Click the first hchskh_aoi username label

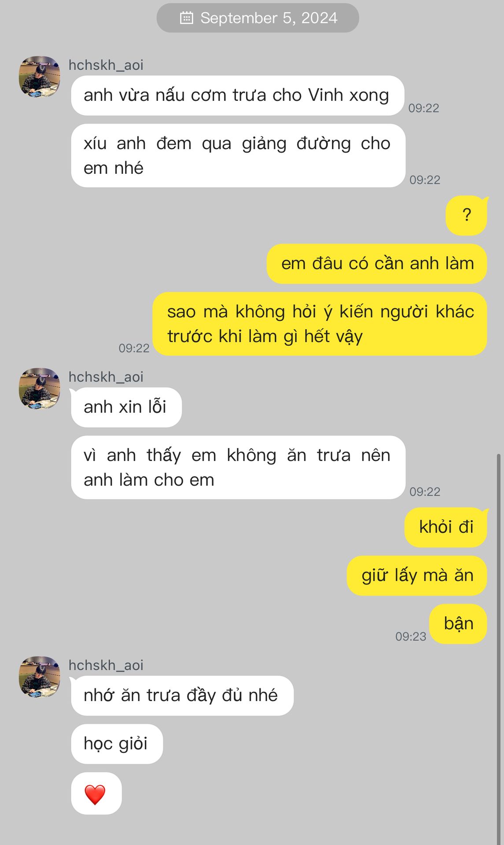click(106, 65)
